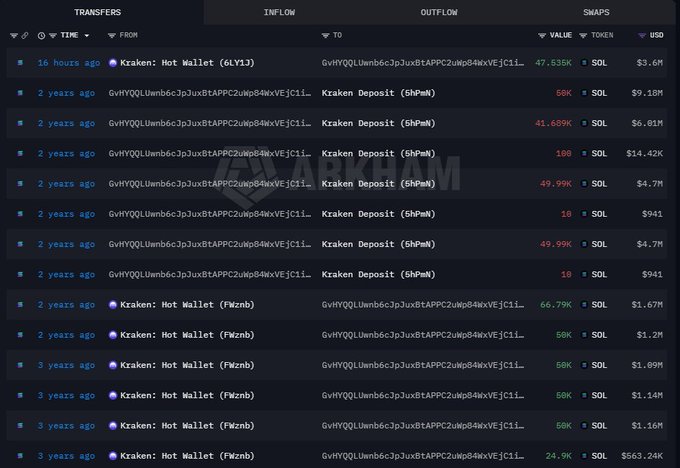This screenshot has height=468, width=680.
Task: Click Kraken logo icon on the 24.9K row
Action: click(x=113, y=456)
